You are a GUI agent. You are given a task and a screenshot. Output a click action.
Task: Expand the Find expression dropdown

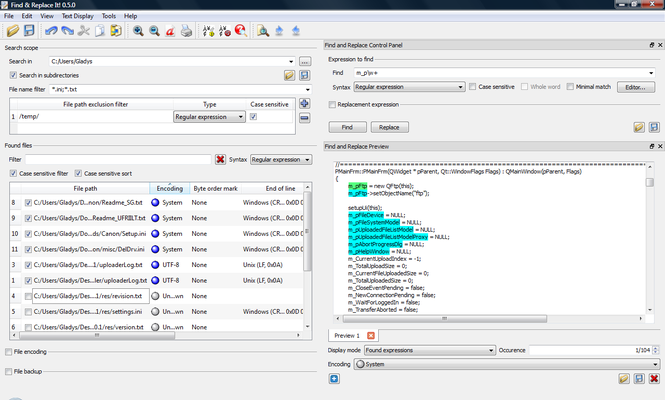[651, 73]
